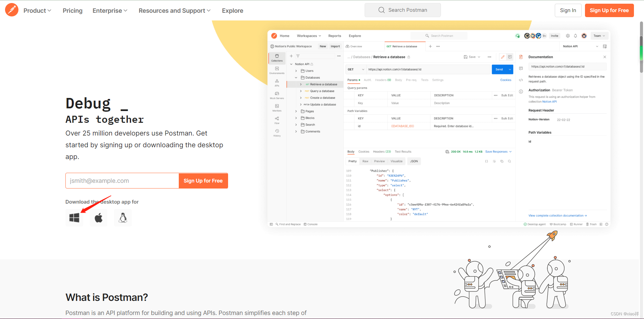
Task: Click the plus icon to open new tab
Action: [x=430, y=46]
